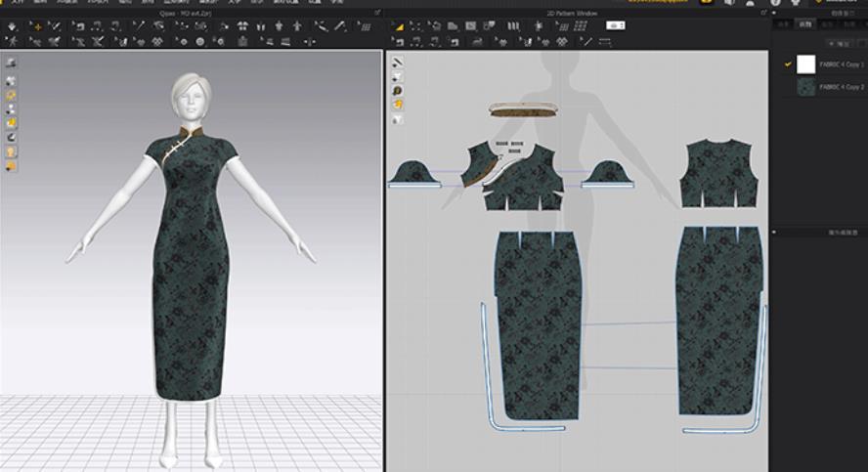Click the top icon of 3D viewport's vertical toolbar
The height and width of the screenshot is (472, 868).
click(x=11, y=64)
